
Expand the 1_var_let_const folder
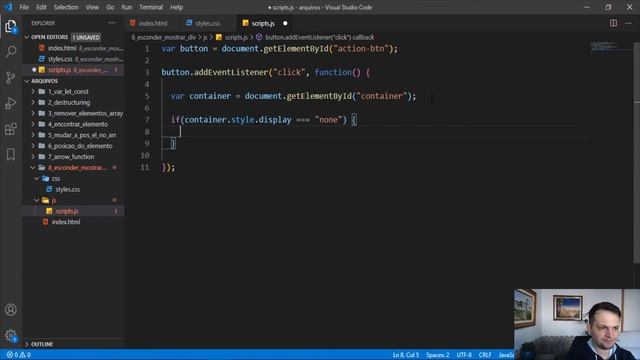tap(68, 91)
